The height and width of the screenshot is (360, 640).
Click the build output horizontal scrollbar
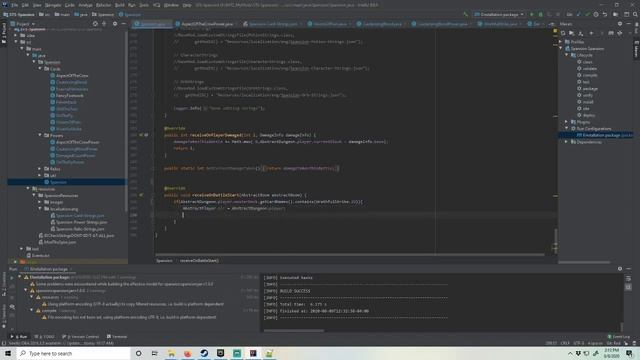[294, 331]
